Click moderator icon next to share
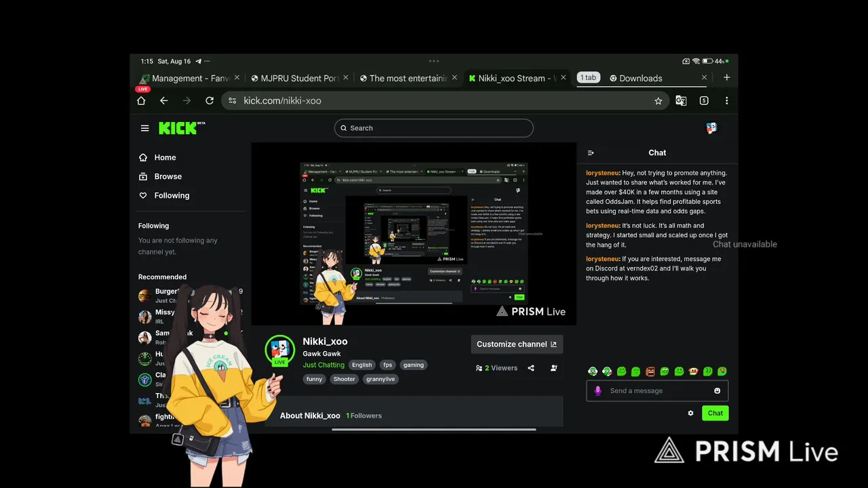The height and width of the screenshot is (488, 868). [554, 368]
